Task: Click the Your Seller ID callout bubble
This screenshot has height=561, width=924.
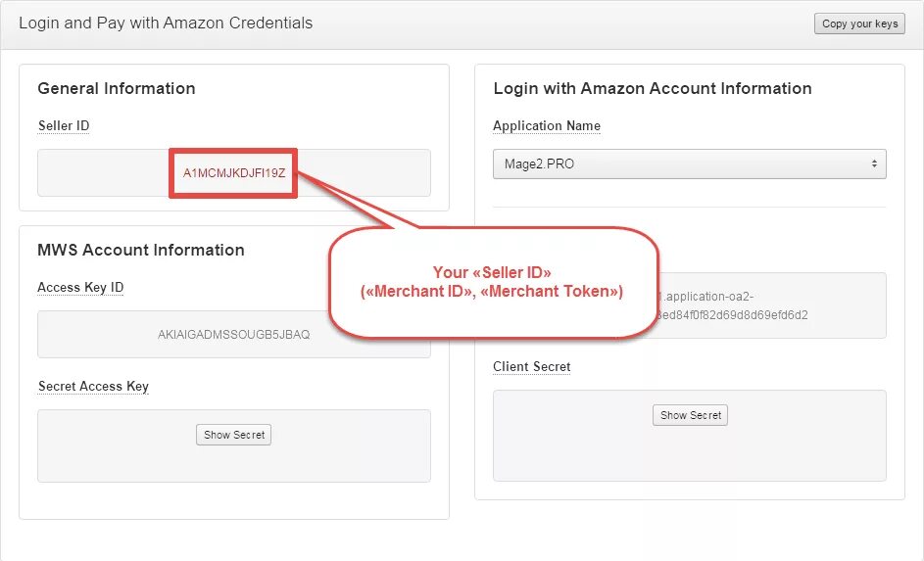Action: pos(492,282)
